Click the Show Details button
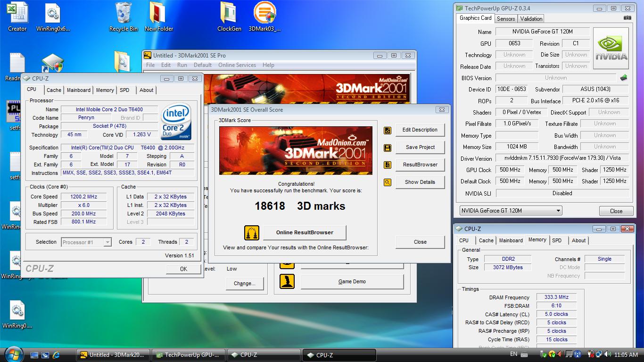The width and height of the screenshot is (644, 362). click(x=420, y=182)
